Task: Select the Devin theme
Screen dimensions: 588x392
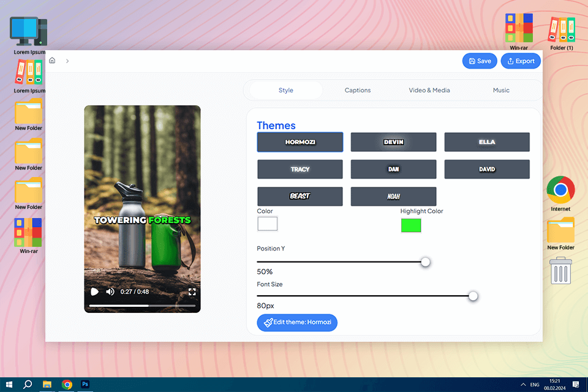Action: 393,142
